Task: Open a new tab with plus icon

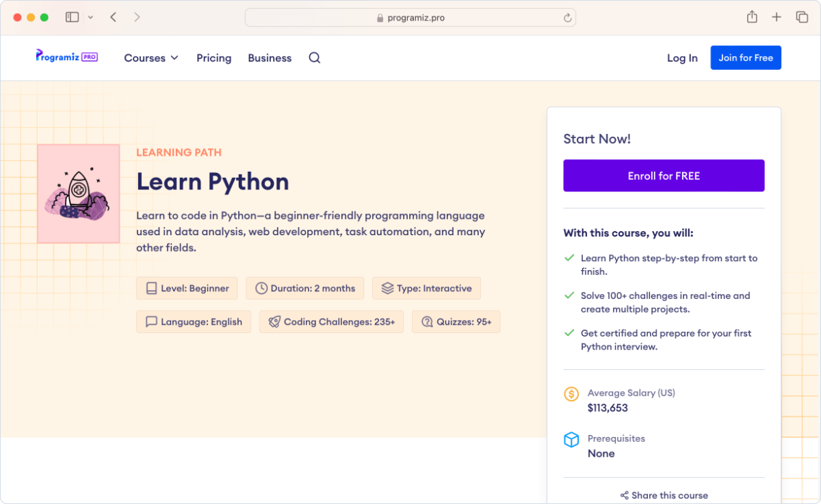Action: 777,17
